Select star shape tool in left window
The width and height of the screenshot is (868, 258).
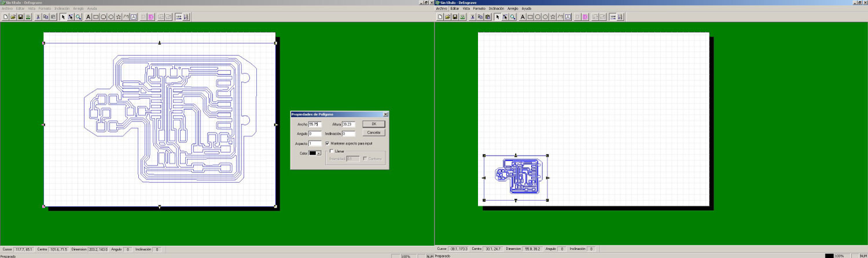(x=119, y=17)
